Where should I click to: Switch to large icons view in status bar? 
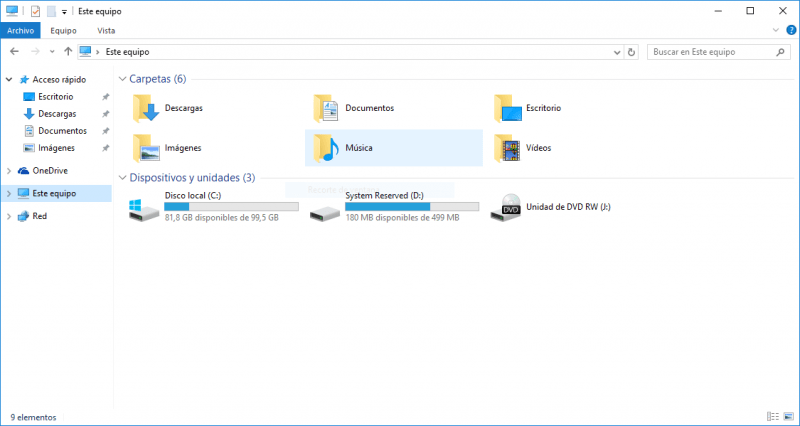(788, 417)
